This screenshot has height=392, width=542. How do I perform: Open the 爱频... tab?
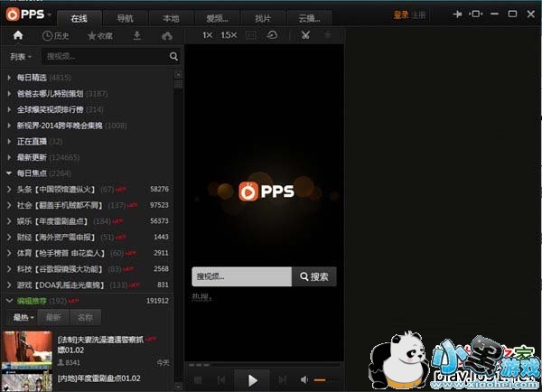coord(217,18)
